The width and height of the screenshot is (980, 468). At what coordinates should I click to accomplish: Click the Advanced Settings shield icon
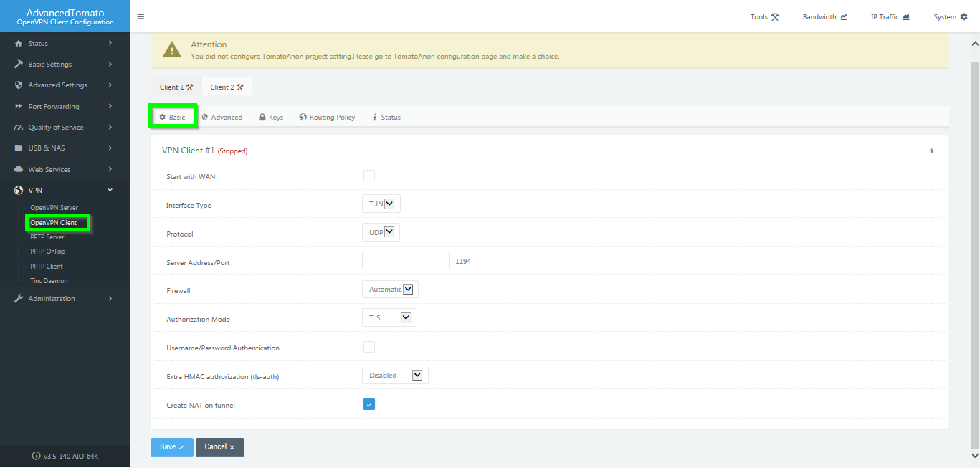pos(19,85)
